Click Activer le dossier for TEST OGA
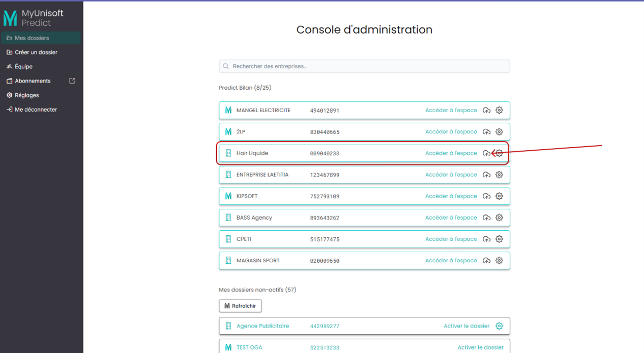The height and width of the screenshot is (353, 644). [481, 347]
